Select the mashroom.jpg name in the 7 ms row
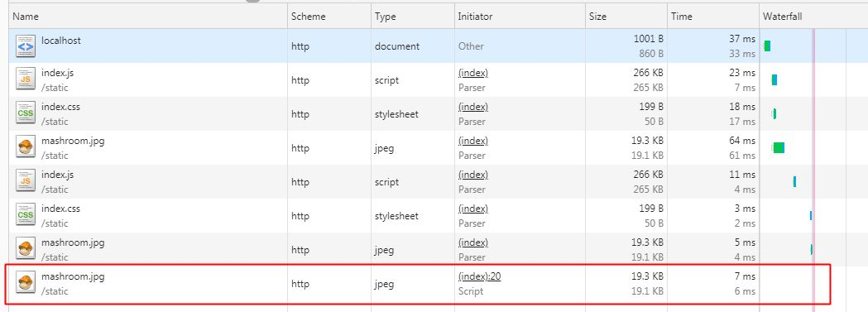The width and height of the screenshot is (868, 312). [x=73, y=276]
